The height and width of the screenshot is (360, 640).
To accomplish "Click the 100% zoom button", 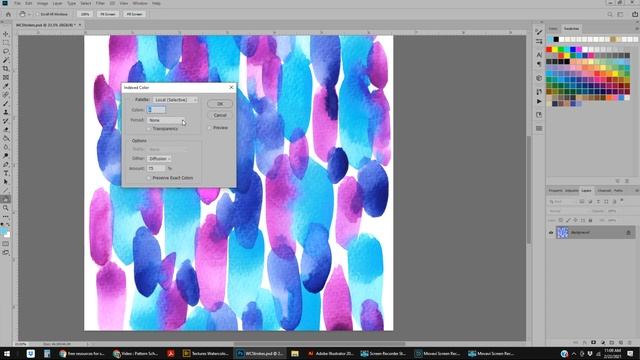I will (x=85, y=14).
